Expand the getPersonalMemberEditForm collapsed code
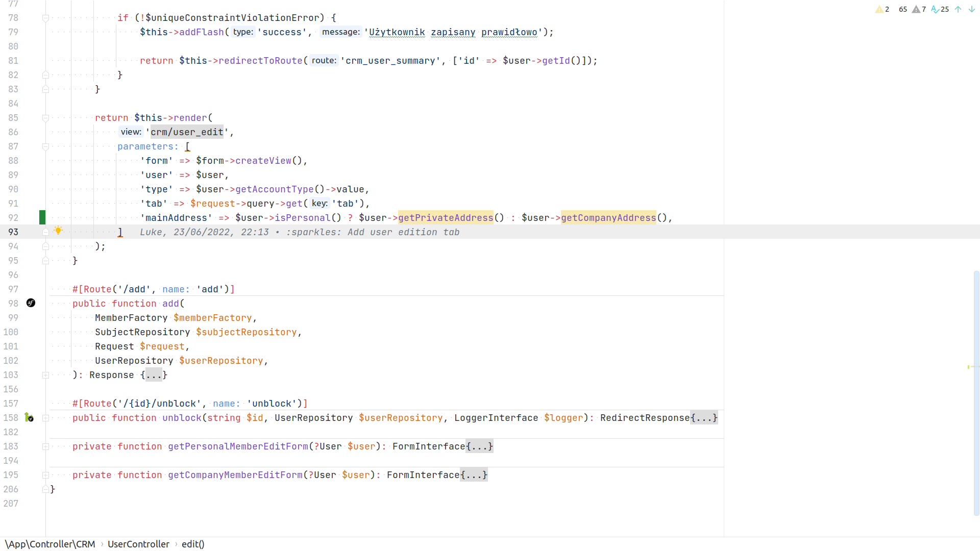This screenshot has width=980, height=551. (x=479, y=446)
